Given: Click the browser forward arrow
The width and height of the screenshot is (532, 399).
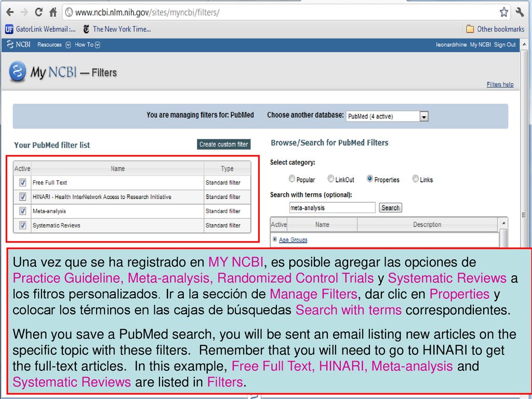Looking at the screenshot, I should [x=24, y=12].
